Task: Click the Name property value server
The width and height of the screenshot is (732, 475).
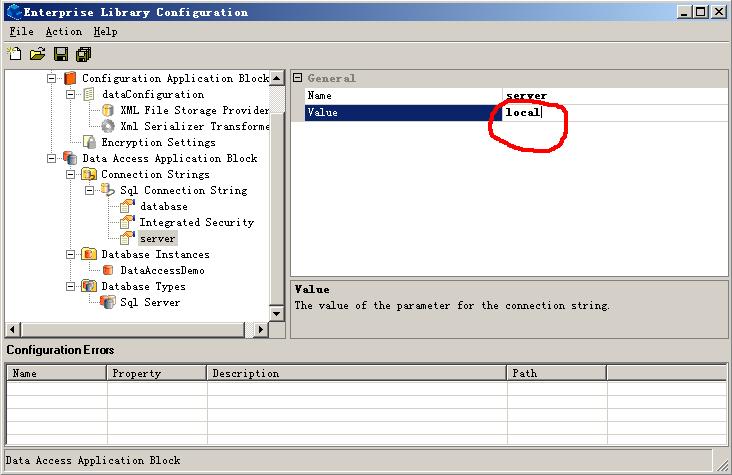Action: [615, 96]
